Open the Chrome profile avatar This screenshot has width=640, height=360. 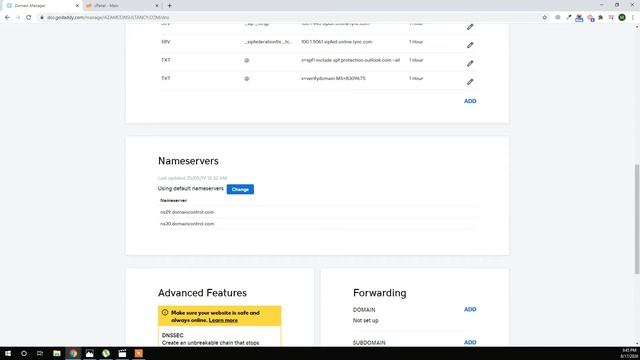click(x=622, y=18)
